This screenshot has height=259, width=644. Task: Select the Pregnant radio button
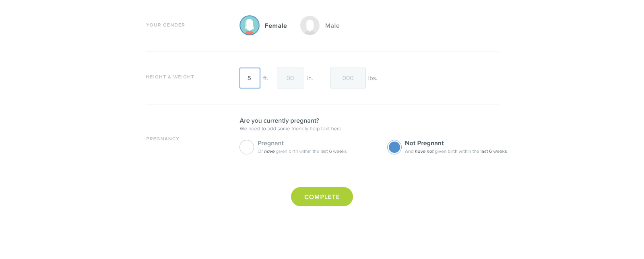[247, 147]
